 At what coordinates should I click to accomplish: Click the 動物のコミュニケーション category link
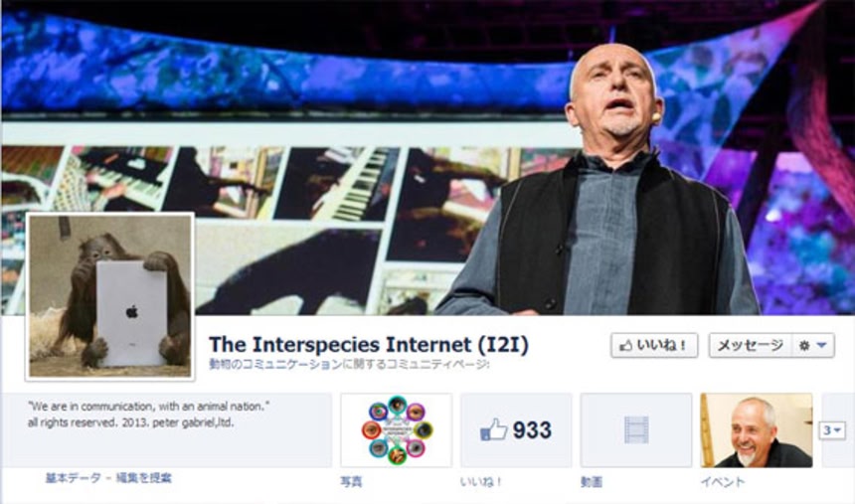(276, 365)
